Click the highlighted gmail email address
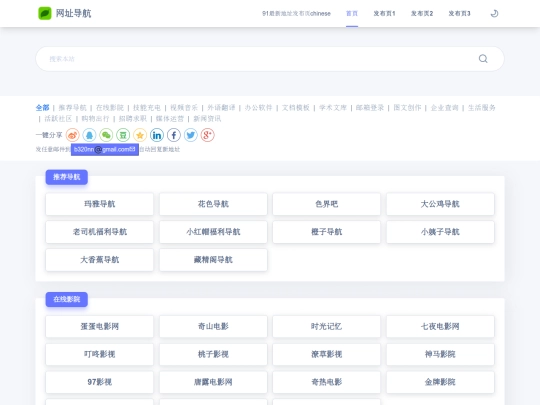The width and height of the screenshot is (540, 405). tap(105, 149)
